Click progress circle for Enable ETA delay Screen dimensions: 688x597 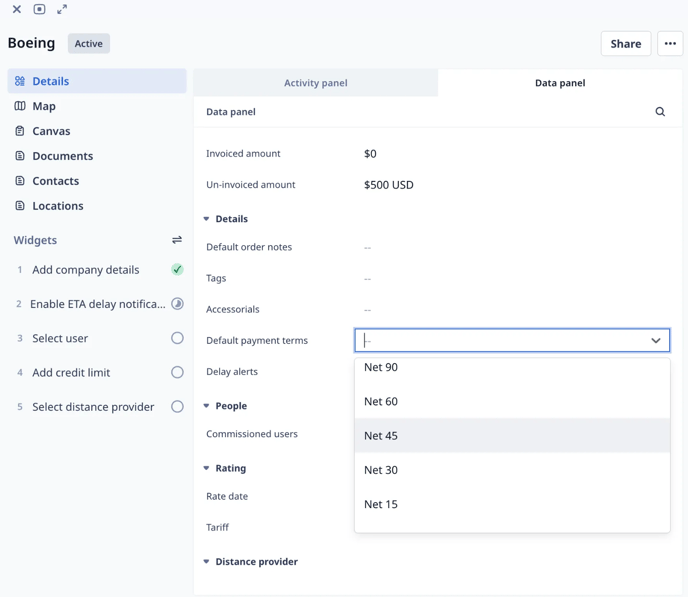pyautogui.click(x=177, y=304)
